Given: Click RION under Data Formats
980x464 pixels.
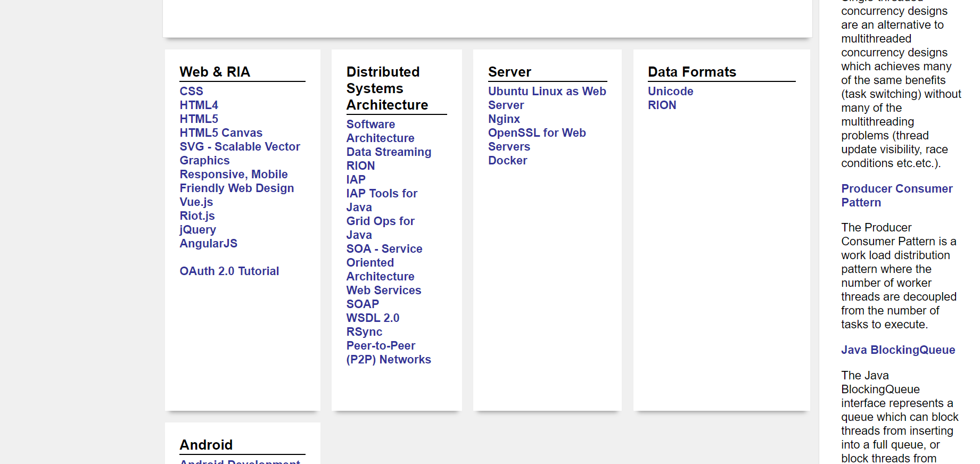Looking at the screenshot, I should (x=662, y=105).
